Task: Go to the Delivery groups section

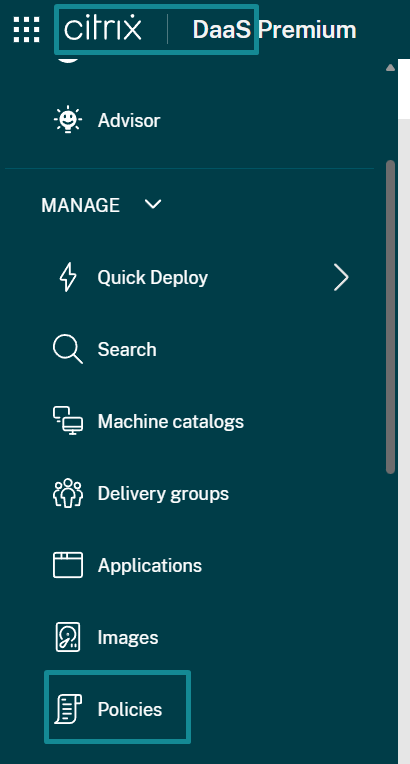Action: [x=163, y=494]
